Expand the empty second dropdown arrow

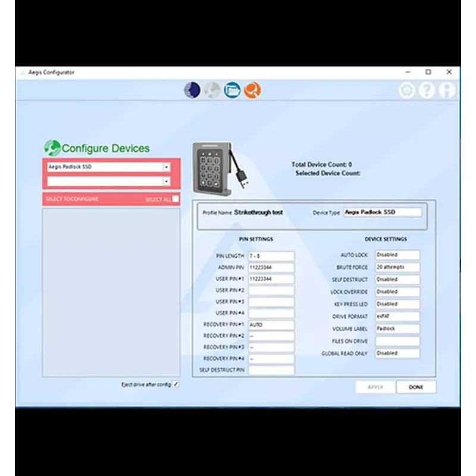point(167,181)
